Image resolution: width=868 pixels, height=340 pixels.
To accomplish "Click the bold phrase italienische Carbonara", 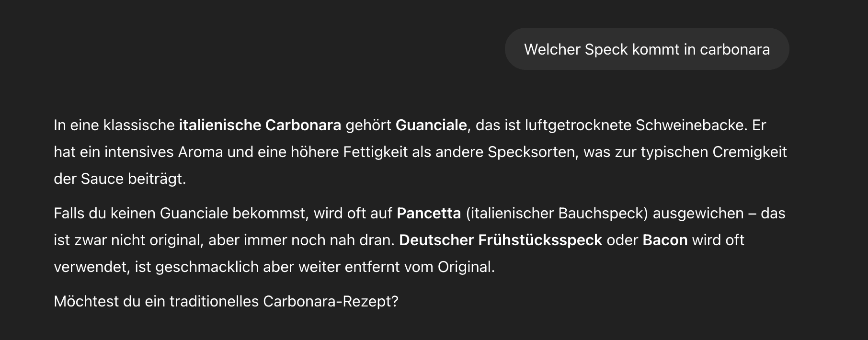I will pyautogui.click(x=260, y=125).
